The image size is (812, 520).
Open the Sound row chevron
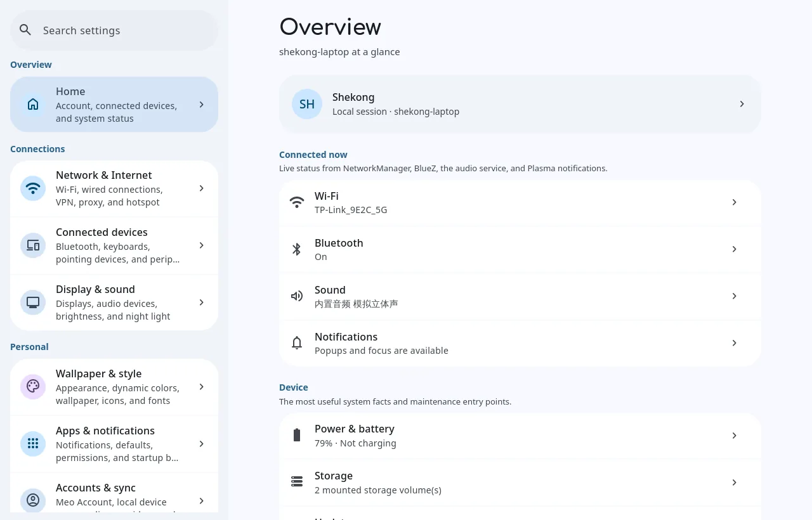pos(734,296)
